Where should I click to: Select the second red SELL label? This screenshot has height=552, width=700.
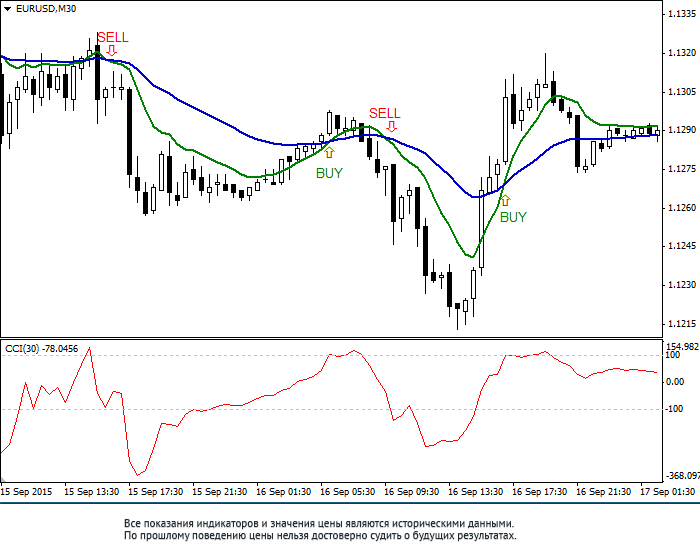click(385, 113)
